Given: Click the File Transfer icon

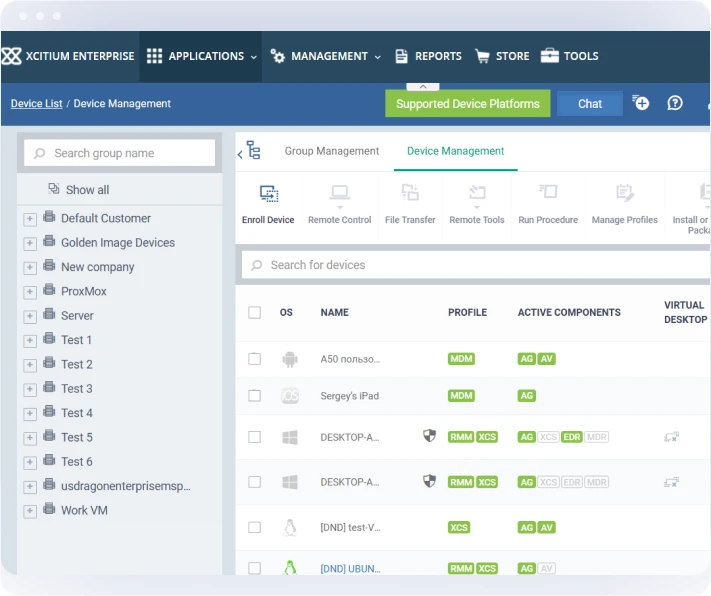Looking at the screenshot, I should (410, 192).
